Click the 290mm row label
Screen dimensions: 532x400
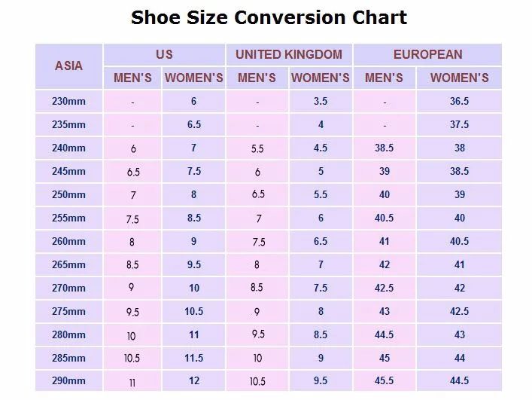68,381
